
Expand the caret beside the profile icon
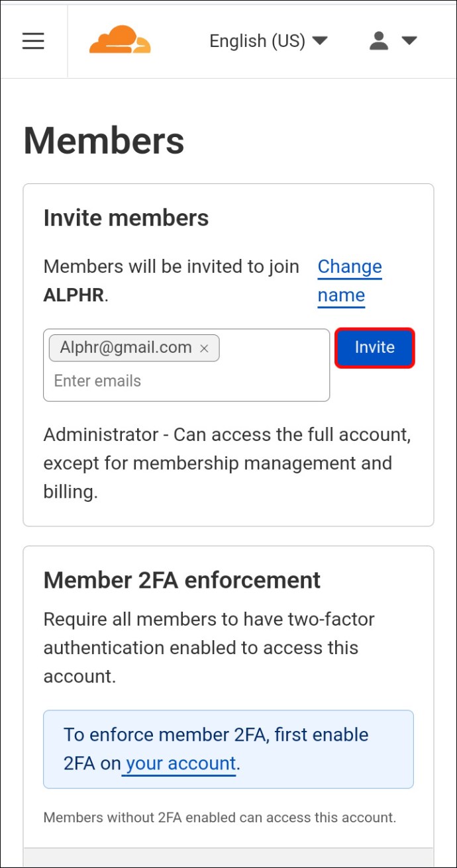click(x=409, y=41)
